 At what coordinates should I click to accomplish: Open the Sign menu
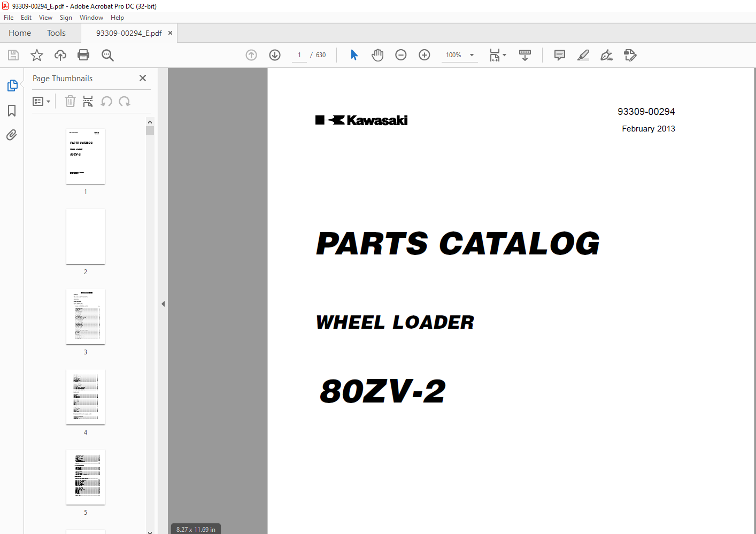click(66, 18)
